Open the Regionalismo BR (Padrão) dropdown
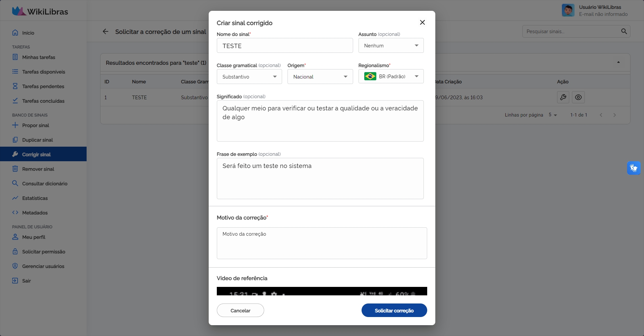Viewport: 644px width, 336px height. (x=391, y=77)
